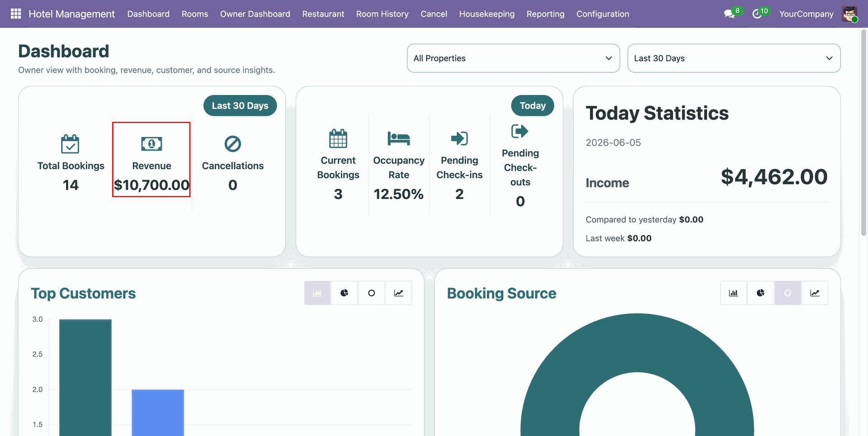868x436 pixels.
Task: Open the apps grid menu icon
Action: [16, 14]
